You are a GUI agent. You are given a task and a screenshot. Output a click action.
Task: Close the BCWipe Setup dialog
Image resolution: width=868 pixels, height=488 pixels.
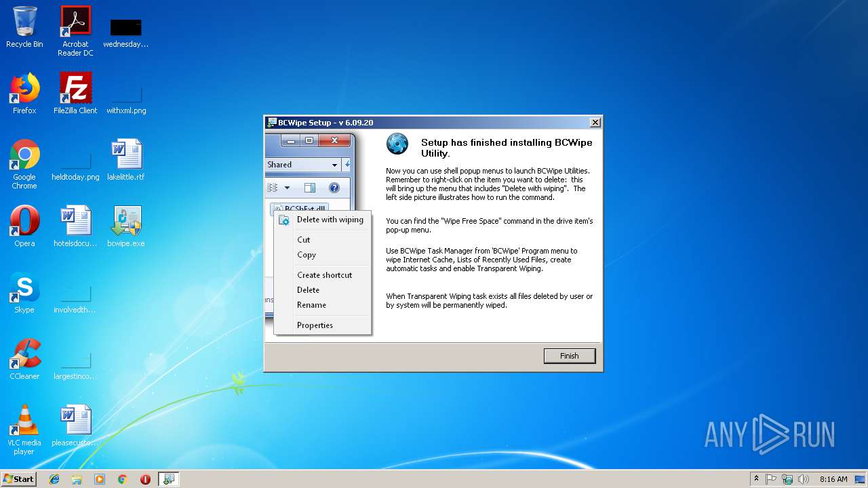coord(595,123)
